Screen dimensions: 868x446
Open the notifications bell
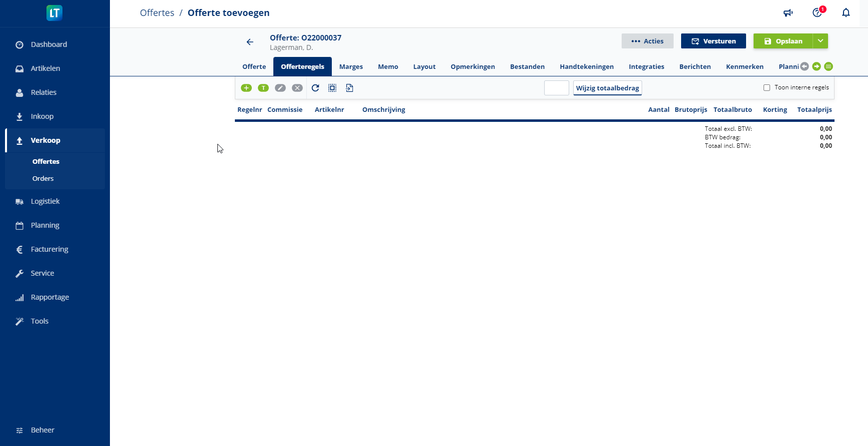pos(846,13)
